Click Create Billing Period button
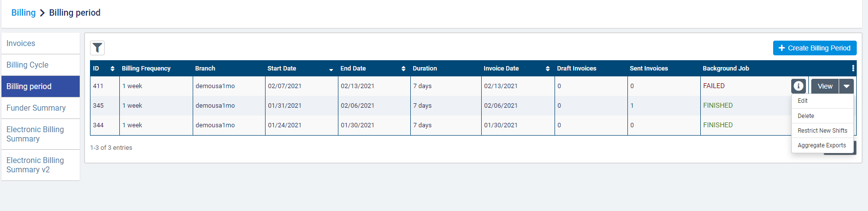Screen dimensions: 868x211 815,48
